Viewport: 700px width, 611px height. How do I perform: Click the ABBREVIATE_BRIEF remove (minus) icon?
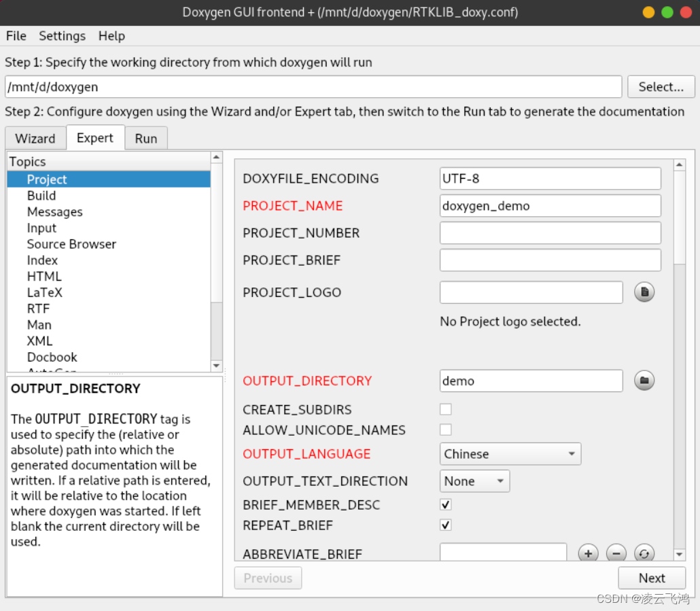(x=616, y=553)
